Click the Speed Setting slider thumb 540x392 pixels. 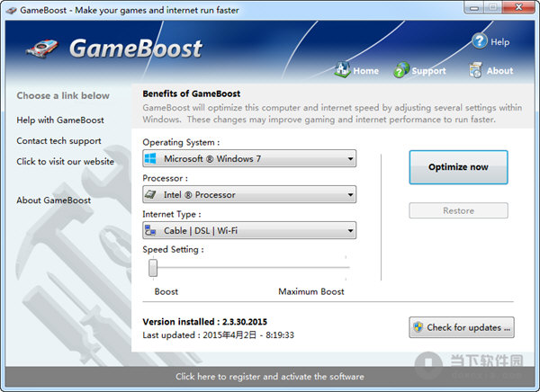(153, 268)
